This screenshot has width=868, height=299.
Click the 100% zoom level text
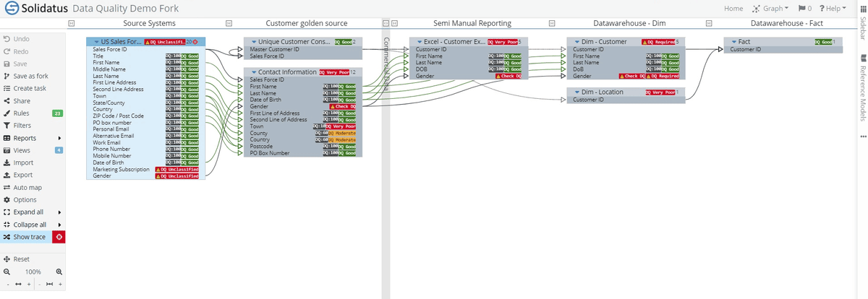point(33,272)
